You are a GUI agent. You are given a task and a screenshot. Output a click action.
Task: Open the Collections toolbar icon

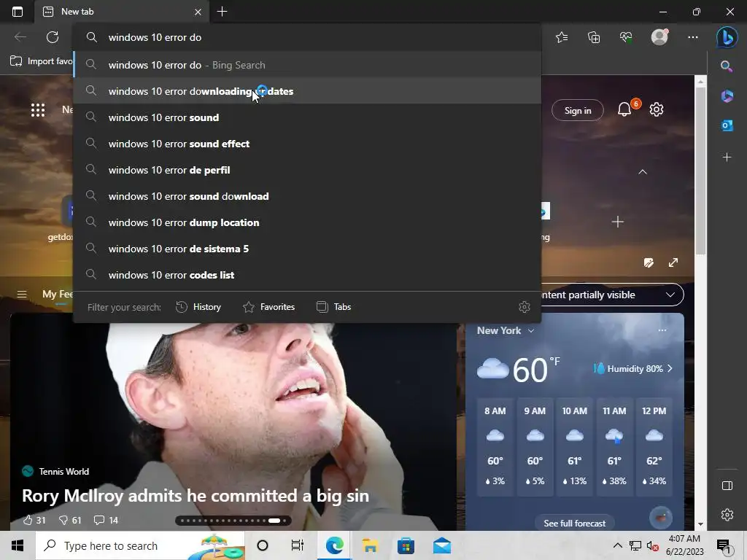pyautogui.click(x=594, y=37)
